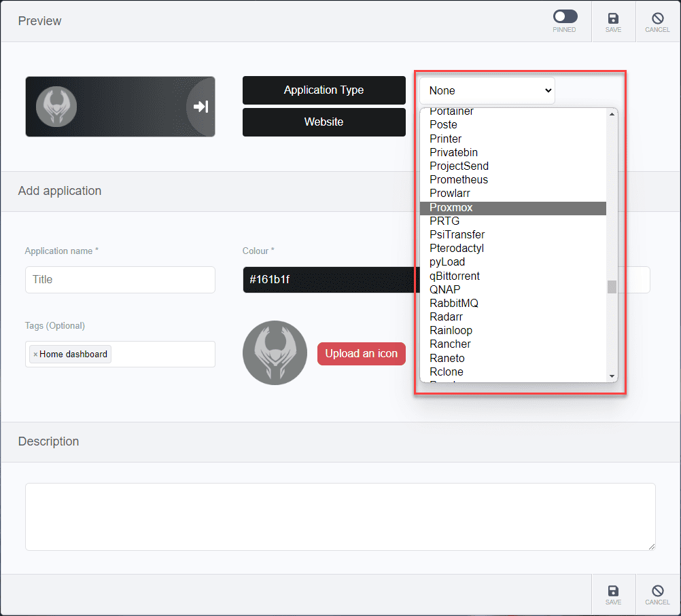
Task: Select PRTG from the list
Action: [513, 221]
